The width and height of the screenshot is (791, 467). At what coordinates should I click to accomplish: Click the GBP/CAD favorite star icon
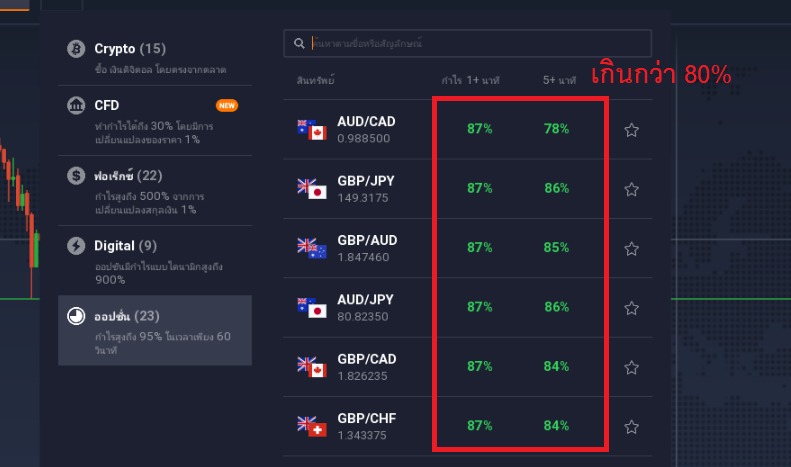tap(632, 368)
